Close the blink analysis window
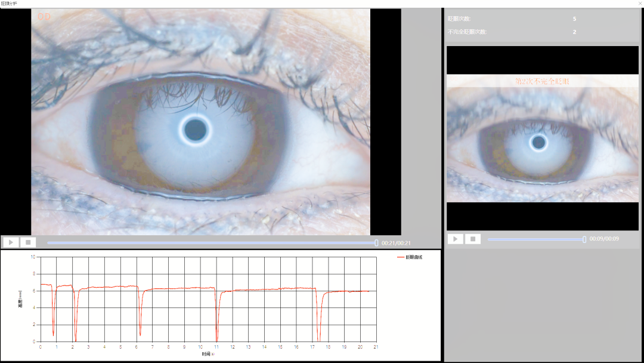 640,4
